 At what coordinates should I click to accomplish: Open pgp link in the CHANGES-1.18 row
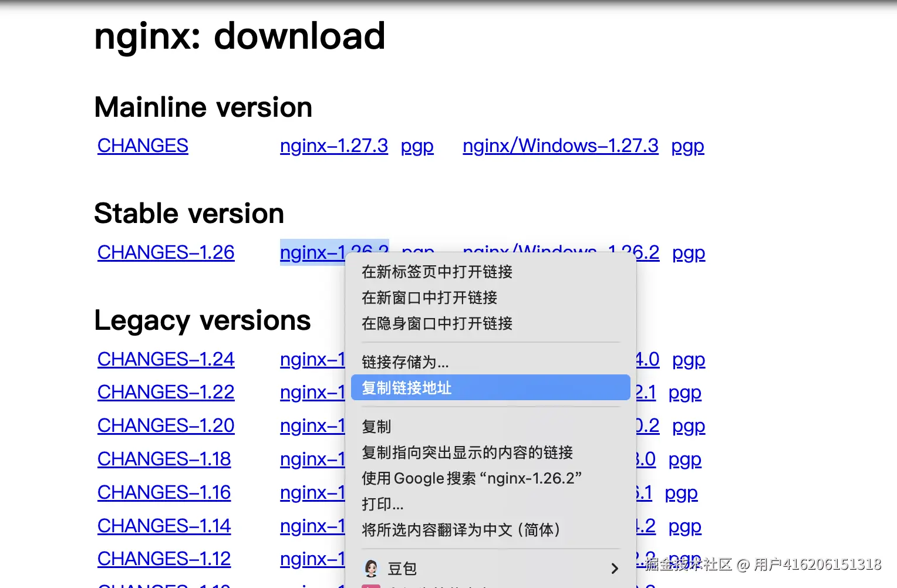tap(685, 460)
